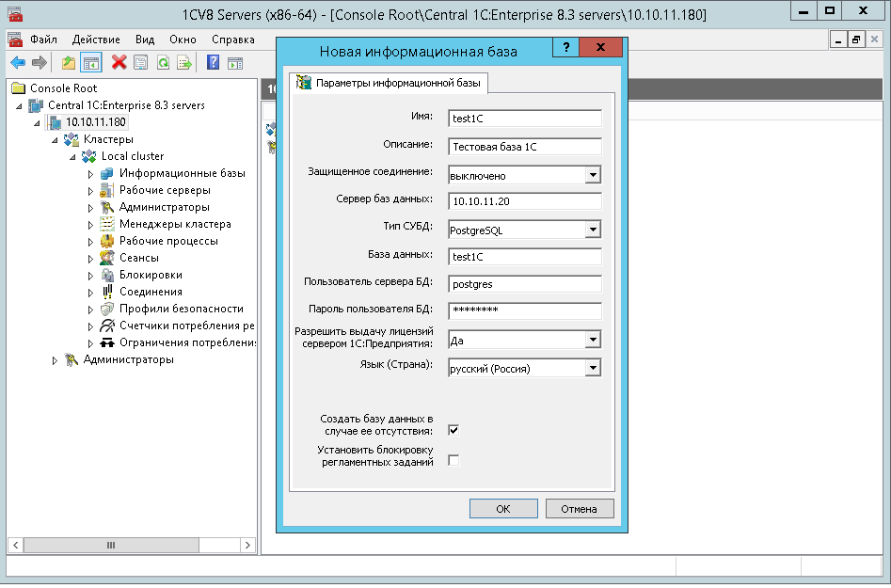Click the Up One Level folder icon
The width and height of the screenshot is (891, 588).
coord(68,63)
